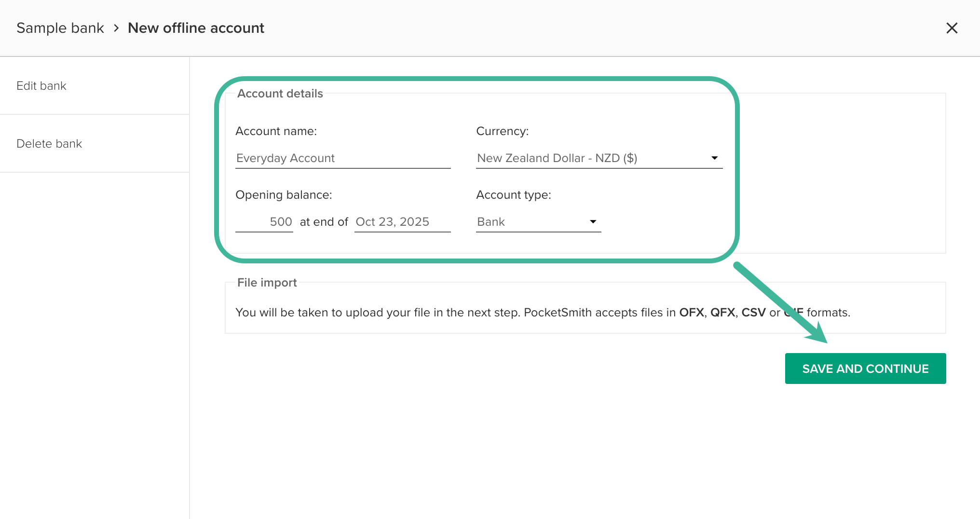This screenshot has height=519, width=980.
Task: Click the Bank account type selector
Action: pyautogui.click(x=538, y=222)
